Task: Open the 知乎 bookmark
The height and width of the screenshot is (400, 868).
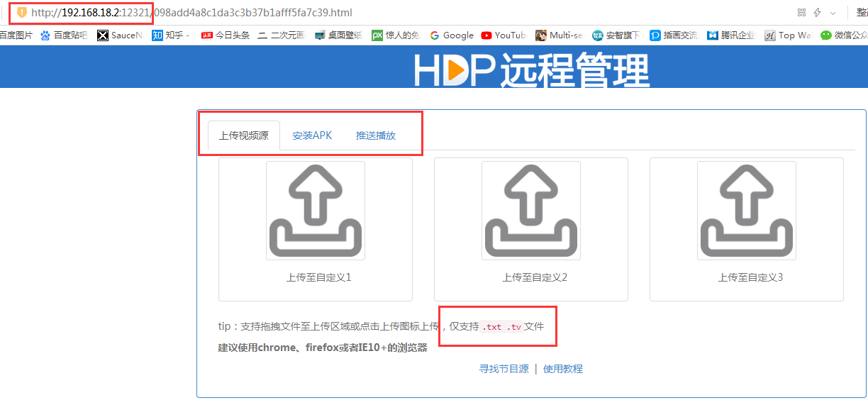Action: click(170, 35)
